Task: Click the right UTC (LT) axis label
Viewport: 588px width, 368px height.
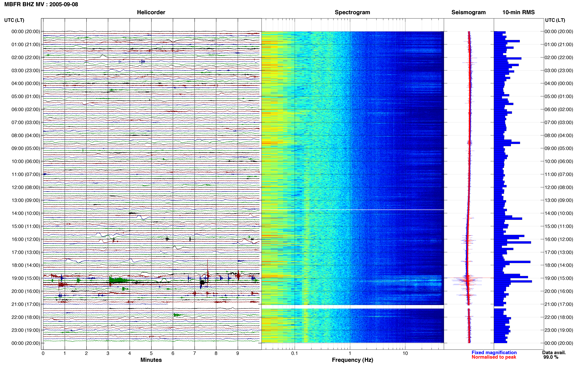Action: [x=555, y=20]
